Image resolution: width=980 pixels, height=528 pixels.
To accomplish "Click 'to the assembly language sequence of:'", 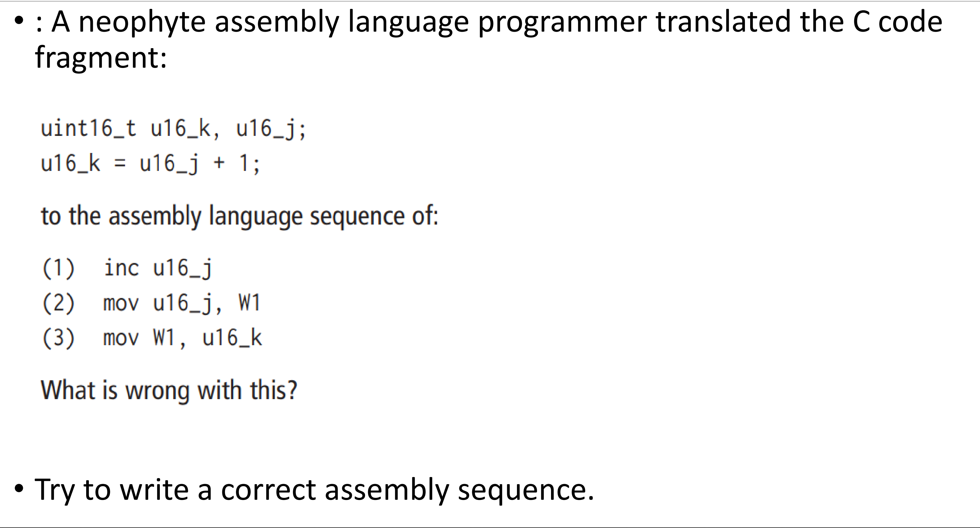I will pyautogui.click(x=240, y=216).
